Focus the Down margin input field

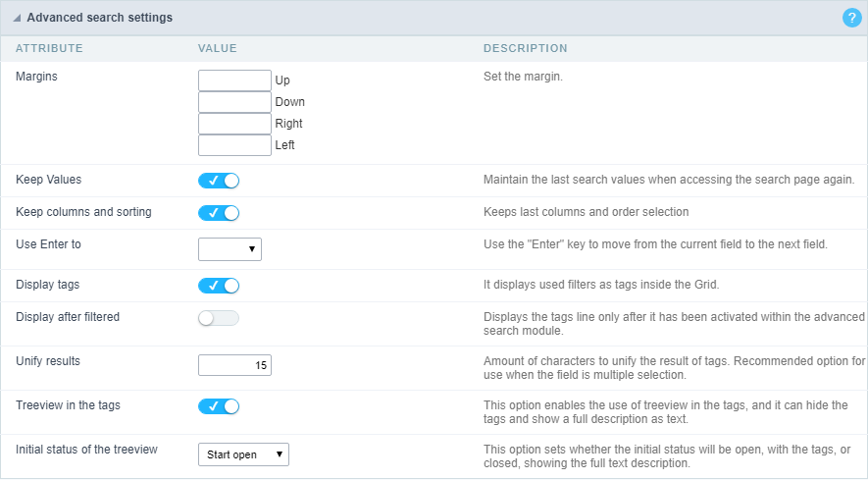coord(234,102)
